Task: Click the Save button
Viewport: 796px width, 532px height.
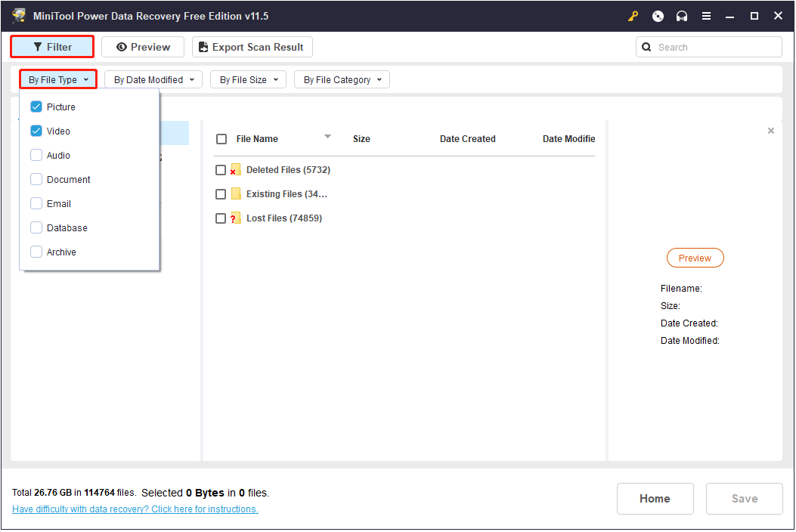Action: [x=745, y=499]
